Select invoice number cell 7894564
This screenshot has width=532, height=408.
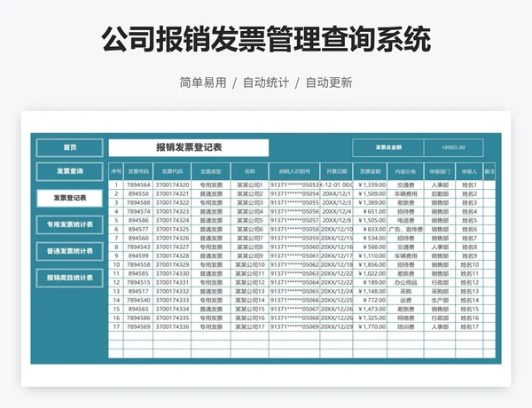138,185
